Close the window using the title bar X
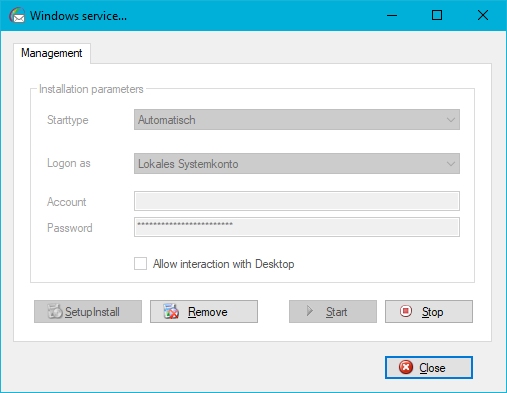 point(483,15)
